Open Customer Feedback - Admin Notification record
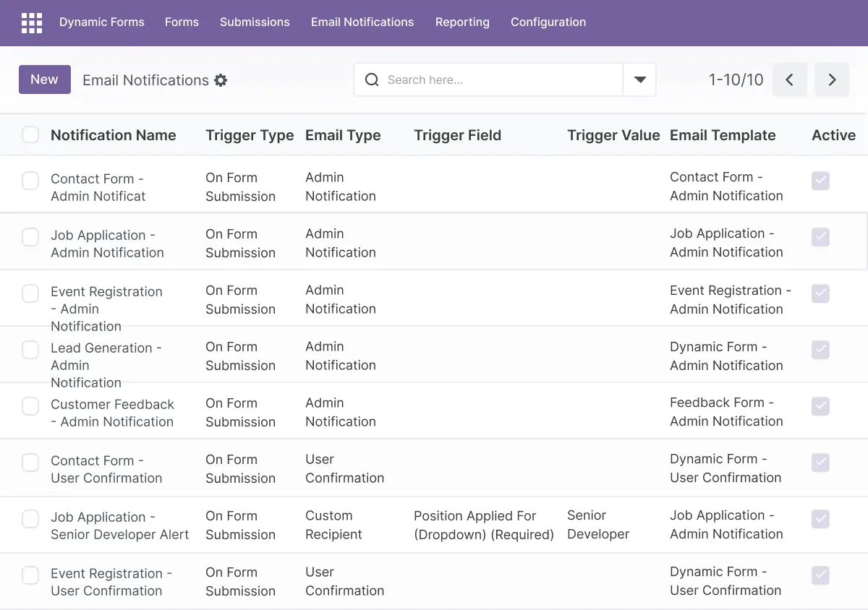This screenshot has width=868, height=610. point(112,413)
